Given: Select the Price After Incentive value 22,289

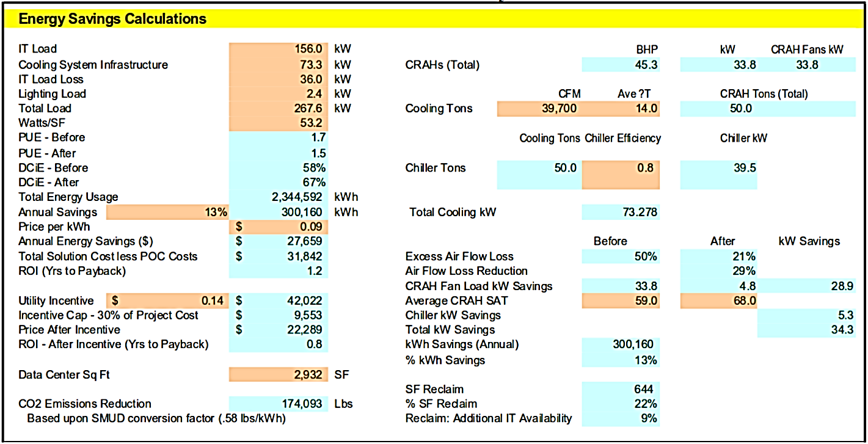Looking at the screenshot, I should coord(279,330).
